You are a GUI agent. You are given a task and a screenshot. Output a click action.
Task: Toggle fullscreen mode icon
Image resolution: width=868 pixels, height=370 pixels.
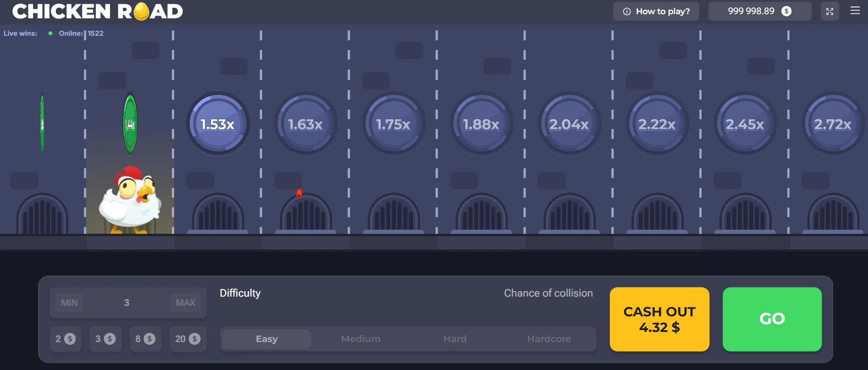click(x=830, y=11)
